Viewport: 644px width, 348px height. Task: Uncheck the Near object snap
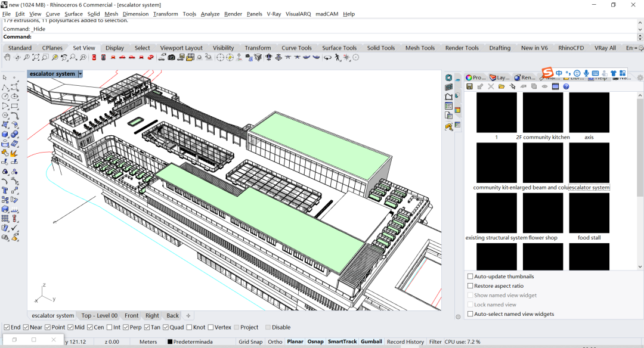[x=26, y=327]
